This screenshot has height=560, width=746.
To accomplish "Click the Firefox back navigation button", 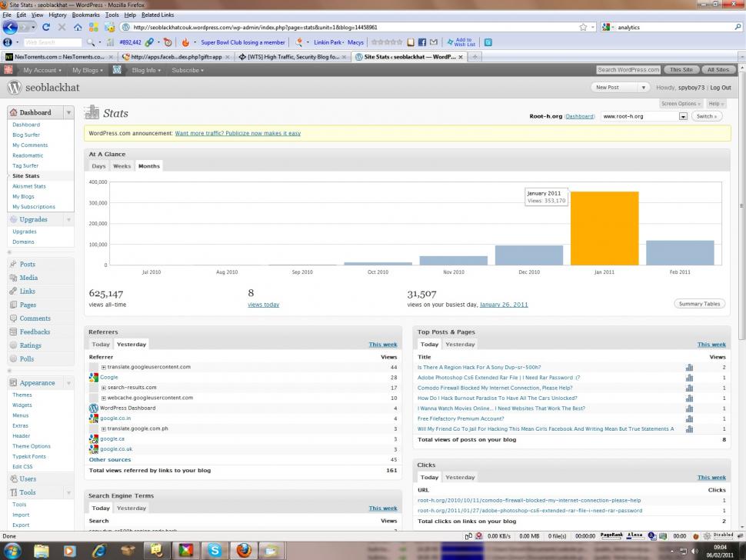I will (10, 27).
